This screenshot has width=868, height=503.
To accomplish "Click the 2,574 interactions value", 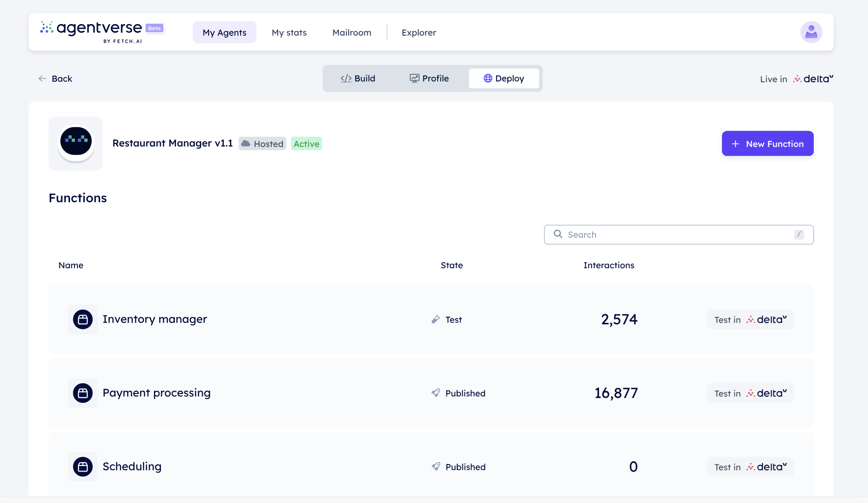I will pos(619,319).
